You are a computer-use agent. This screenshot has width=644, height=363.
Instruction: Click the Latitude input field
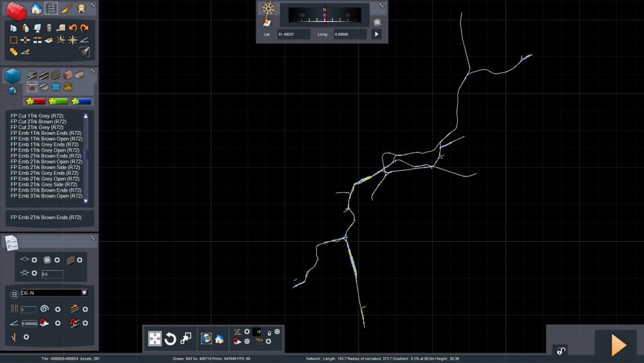(294, 34)
